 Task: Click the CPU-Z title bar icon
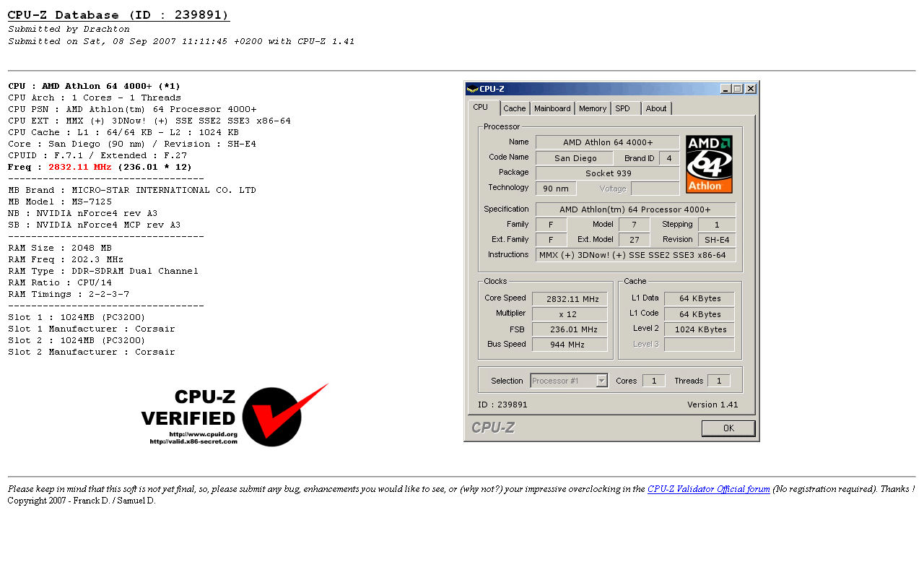[x=472, y=89]
